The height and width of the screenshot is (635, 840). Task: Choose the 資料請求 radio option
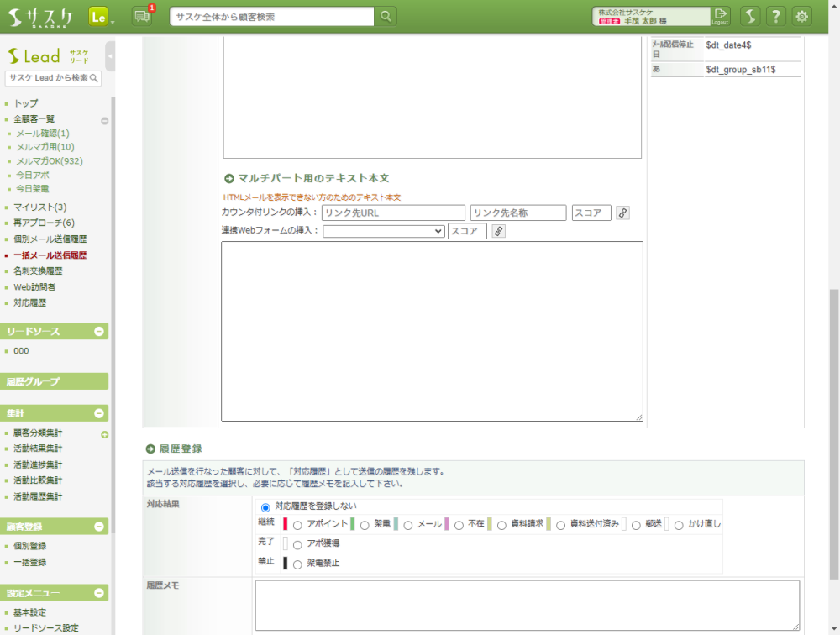(x=501, y=525)
